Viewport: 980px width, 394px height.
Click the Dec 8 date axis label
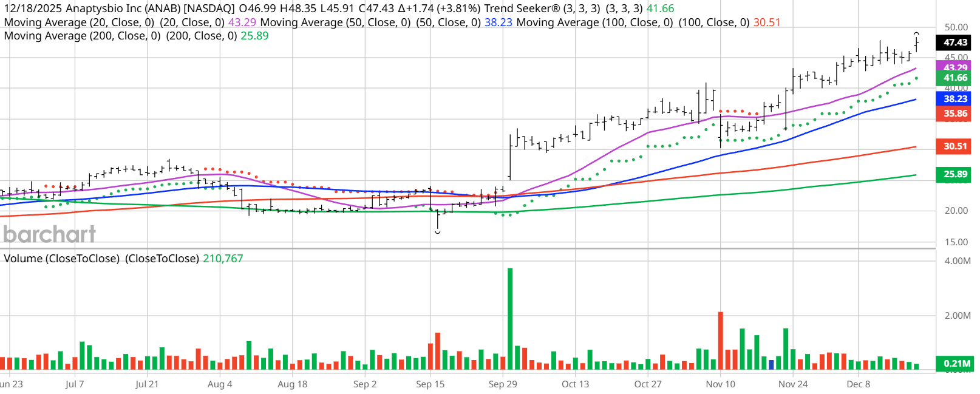[859, 384]
